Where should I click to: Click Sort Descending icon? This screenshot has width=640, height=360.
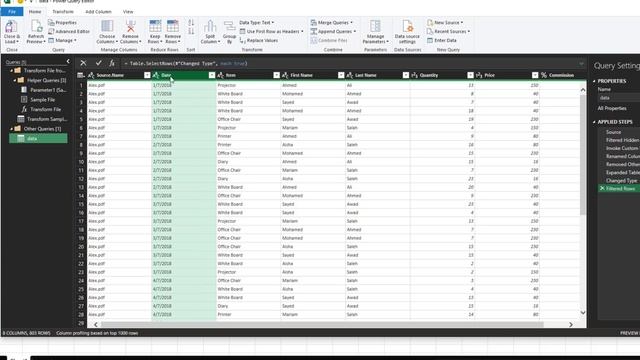pos(191,31)
